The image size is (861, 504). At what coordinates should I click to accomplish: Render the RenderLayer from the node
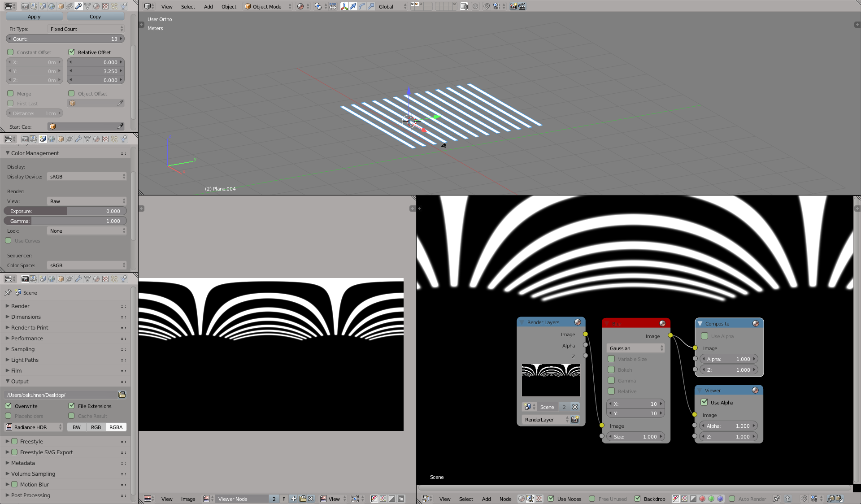click(575, 420)
